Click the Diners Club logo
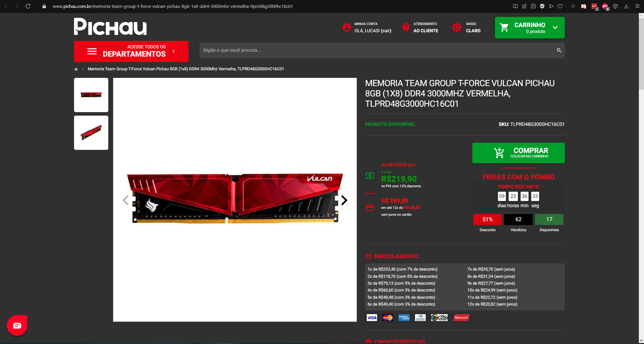This screenshot has width=644, height=344. (420, 318)
